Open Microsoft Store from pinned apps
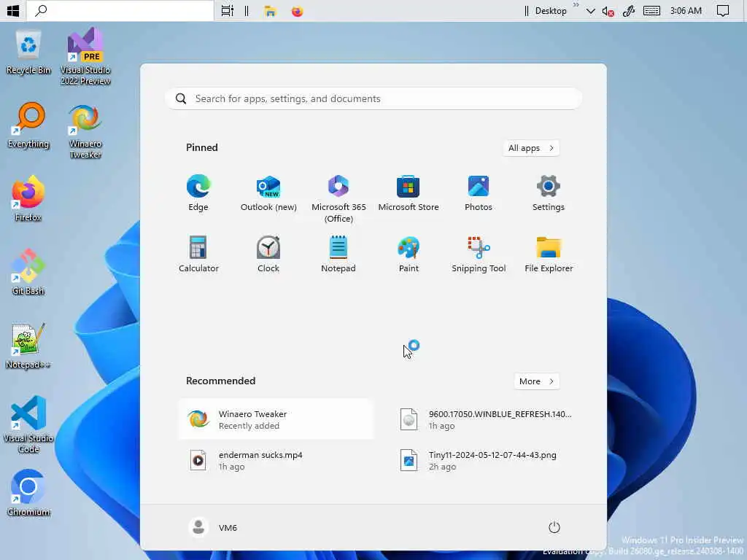 tap(409, 192)
